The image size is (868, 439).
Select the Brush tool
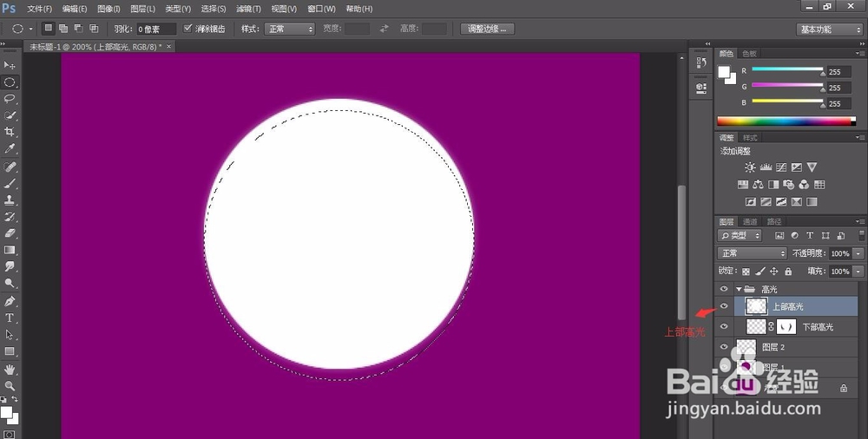(10, 183)
